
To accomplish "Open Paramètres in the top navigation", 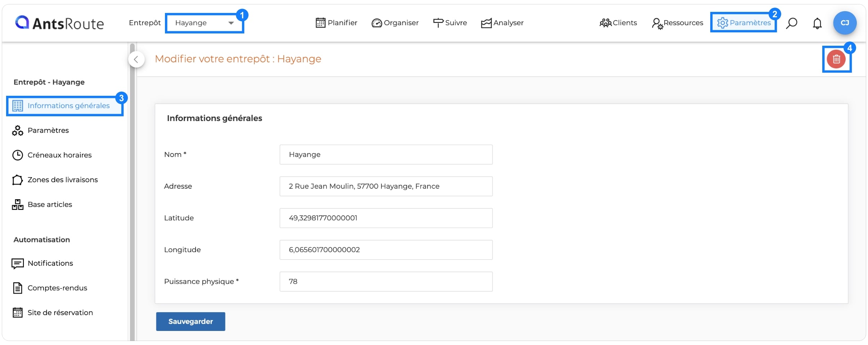I will coord(743,23).
